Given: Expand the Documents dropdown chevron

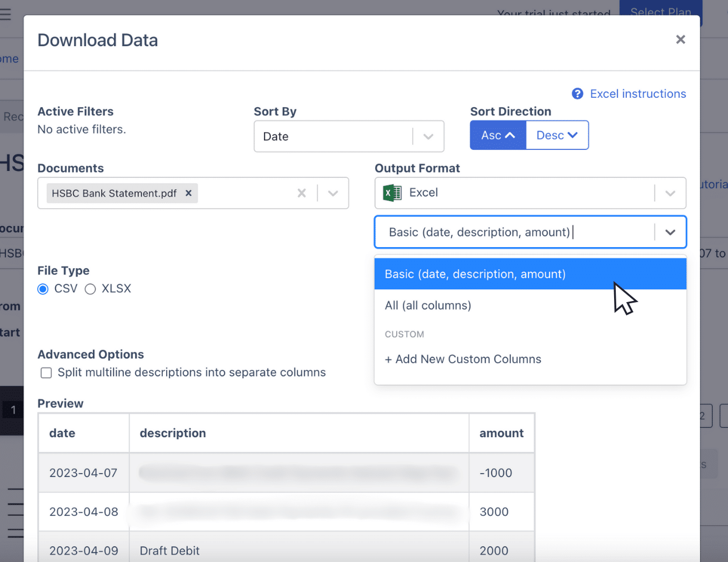Looking at the screenshot, I should point(333,193).
